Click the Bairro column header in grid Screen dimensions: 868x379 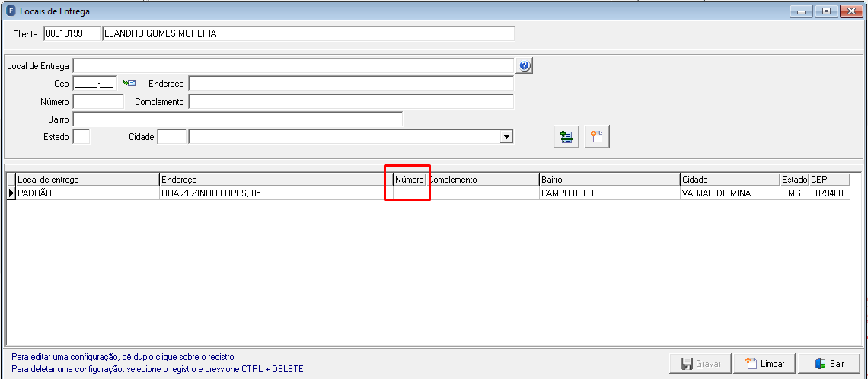point(609,180)
